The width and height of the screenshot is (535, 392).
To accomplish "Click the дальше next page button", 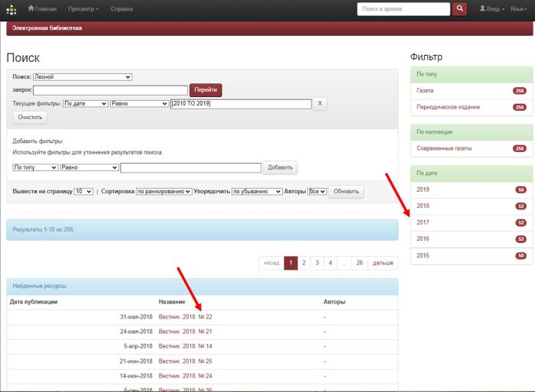I will 383,263.
